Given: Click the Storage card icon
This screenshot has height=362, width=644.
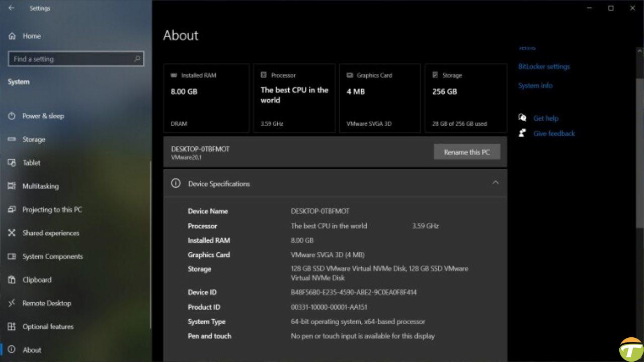Looking at the screenshot, I should click(435, 75).
